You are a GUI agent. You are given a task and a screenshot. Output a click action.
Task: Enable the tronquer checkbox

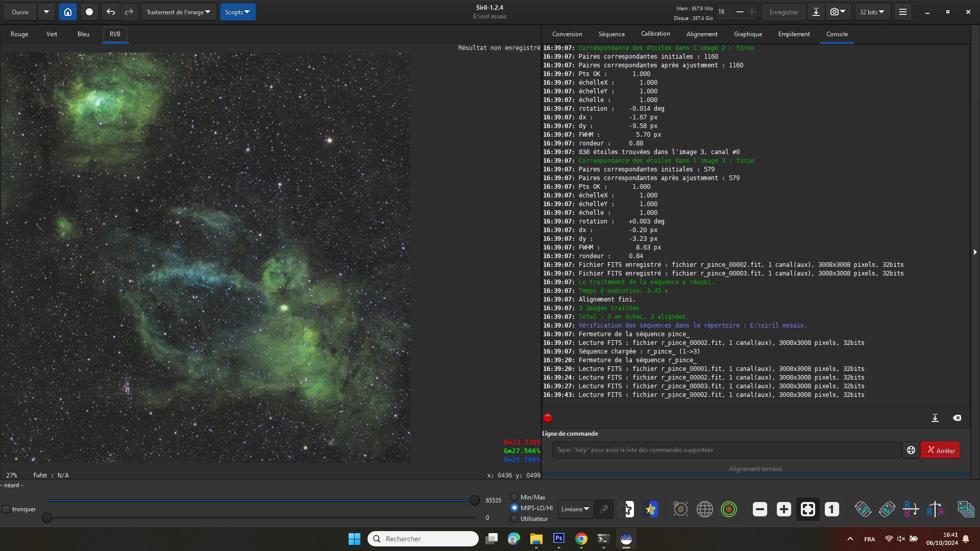pos(7,509)
